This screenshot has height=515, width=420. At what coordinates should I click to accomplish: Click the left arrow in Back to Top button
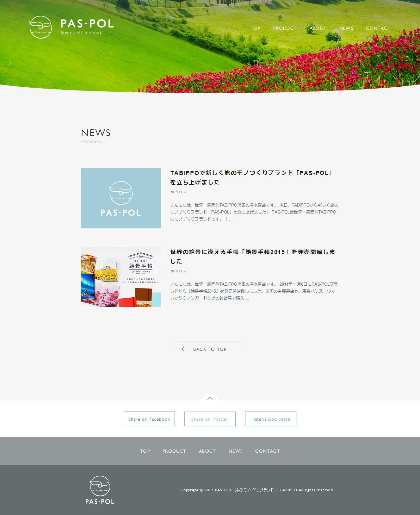pyautogui.click(x=183, y=349)
